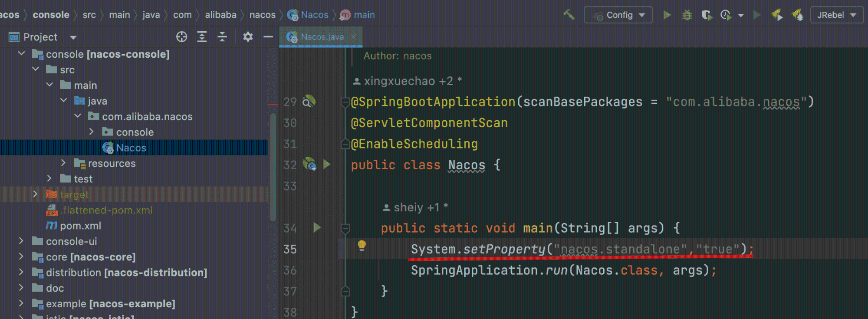
Task: Expand the resources folder
Action: 63,163
